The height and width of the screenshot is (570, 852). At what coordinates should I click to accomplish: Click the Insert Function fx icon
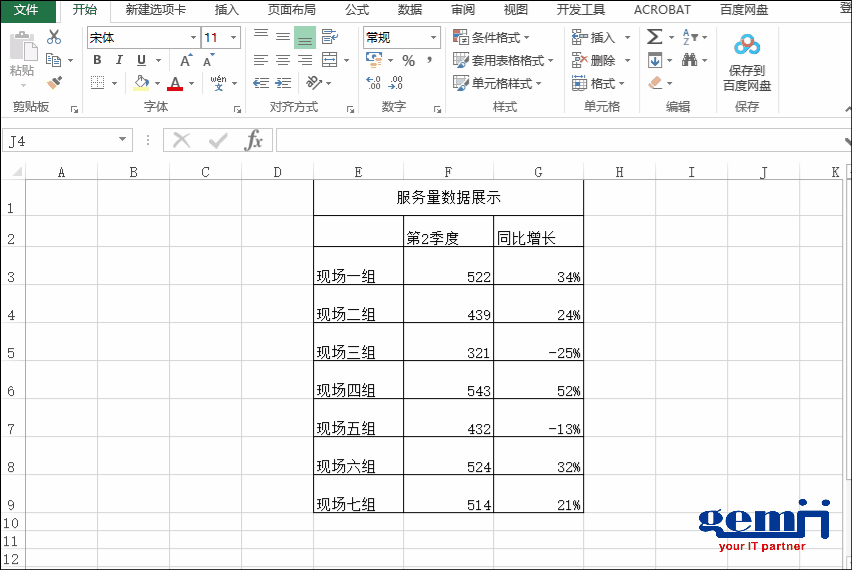pyautogui.click(x=254, y=141)
